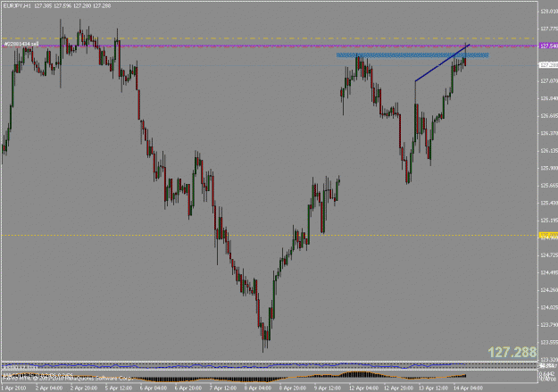This screenshot has height=392, width=558.
Task: Click the 127.070 price axis label
Action: tap(549, 81)
